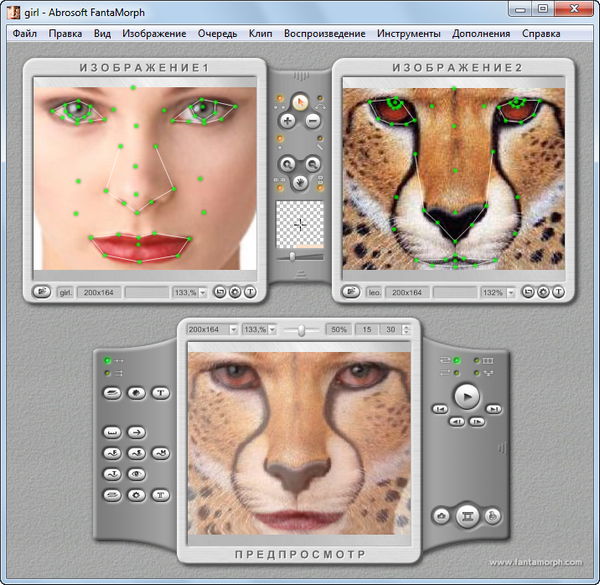
Task: Click the solid T button in the left preview panel
Action: [160, 393]
